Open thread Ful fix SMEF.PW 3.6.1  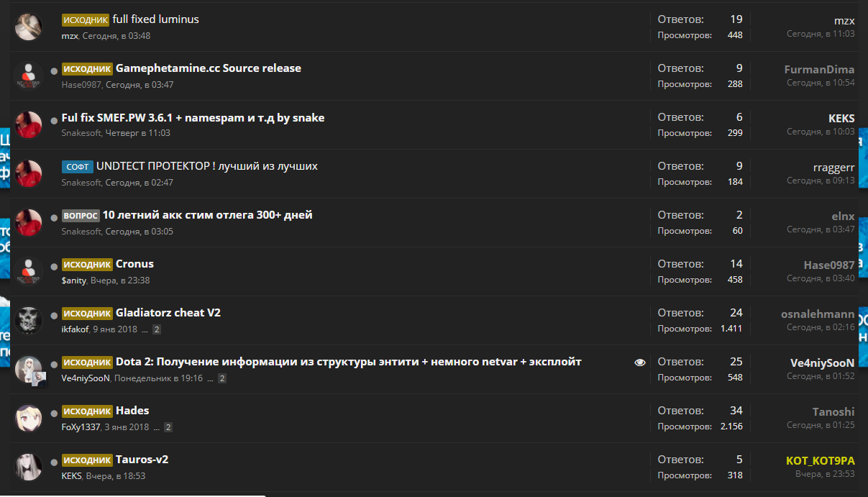(193, 118)
